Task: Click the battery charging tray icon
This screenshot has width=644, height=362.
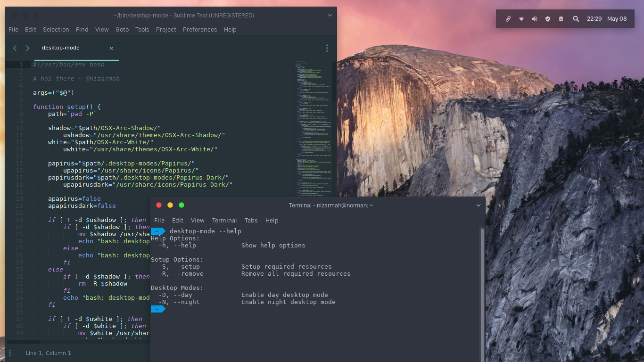Action: pos(561,19)
